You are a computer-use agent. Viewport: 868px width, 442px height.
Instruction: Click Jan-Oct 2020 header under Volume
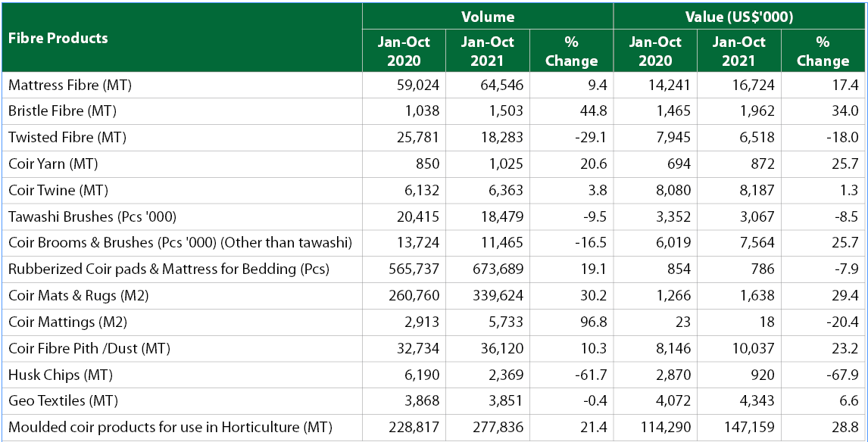click(404, 51)
